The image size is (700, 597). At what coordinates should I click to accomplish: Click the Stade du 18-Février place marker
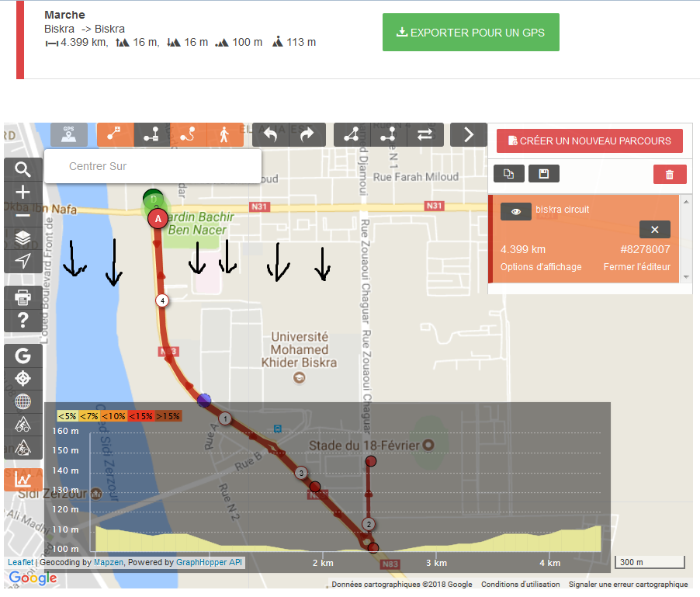pyautogui.click(x=428, y=445)
